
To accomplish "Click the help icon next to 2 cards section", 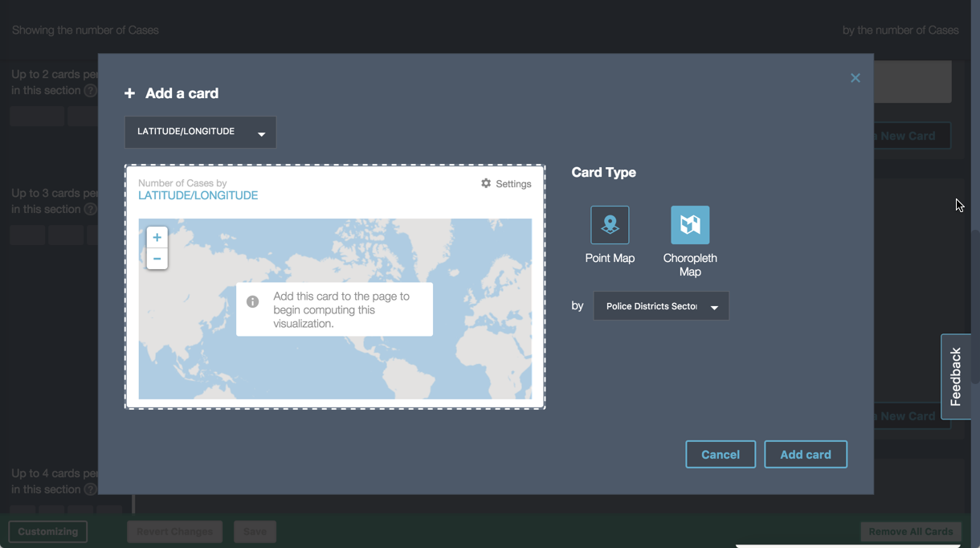I will pos(91,91).
